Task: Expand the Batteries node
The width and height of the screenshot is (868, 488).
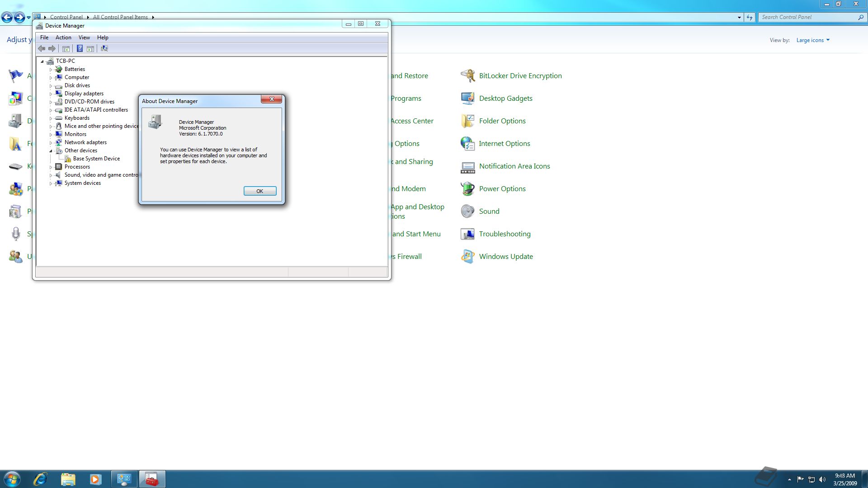Action: [x=51, y=70]
